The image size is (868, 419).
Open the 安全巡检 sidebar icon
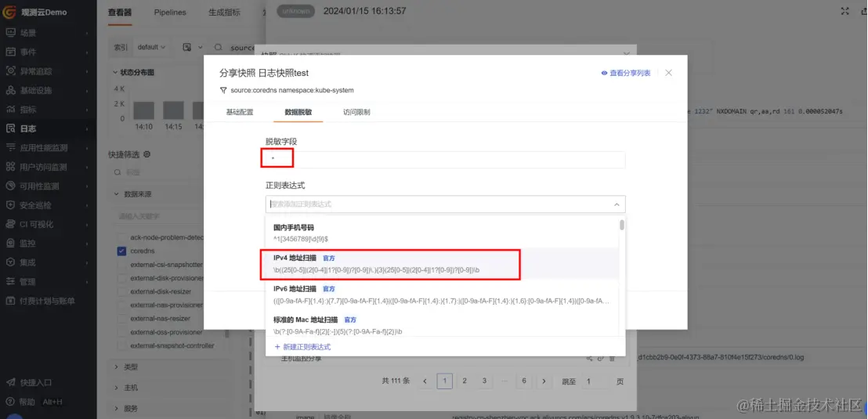tap(10, 204)
